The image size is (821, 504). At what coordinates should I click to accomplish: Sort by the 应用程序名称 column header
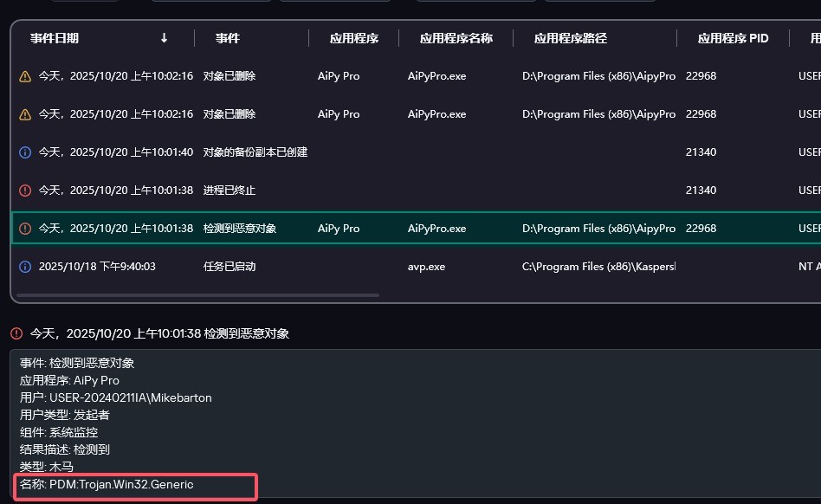point(456,38)
